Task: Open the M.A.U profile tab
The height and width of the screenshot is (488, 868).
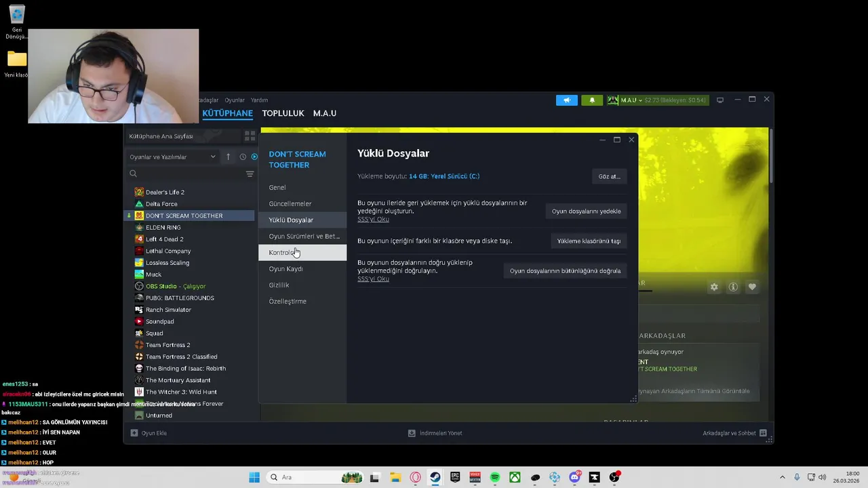Action: pyautogui.click(x=325, y=113)
